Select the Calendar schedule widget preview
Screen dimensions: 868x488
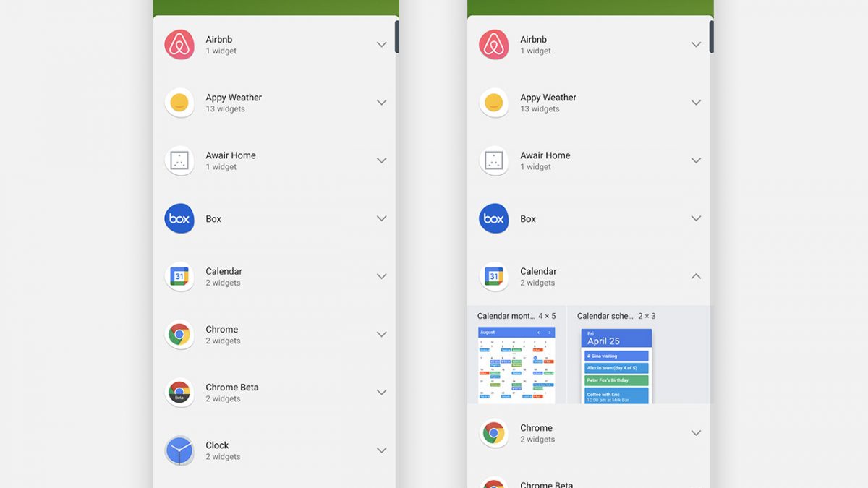coord(616,367)
